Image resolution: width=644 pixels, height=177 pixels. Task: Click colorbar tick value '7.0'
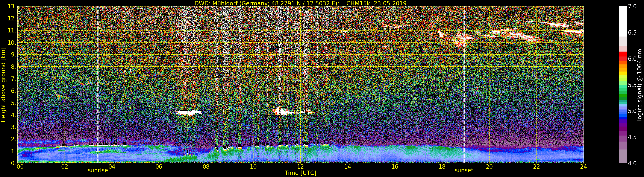(x=632, y=6)
